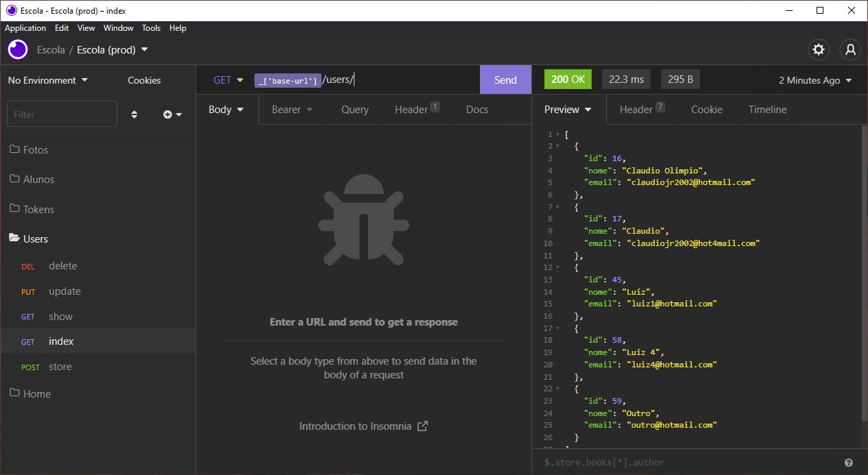Focus the request Filter field
The height and width of the screenshot is (475, 868).
point(62,114)
